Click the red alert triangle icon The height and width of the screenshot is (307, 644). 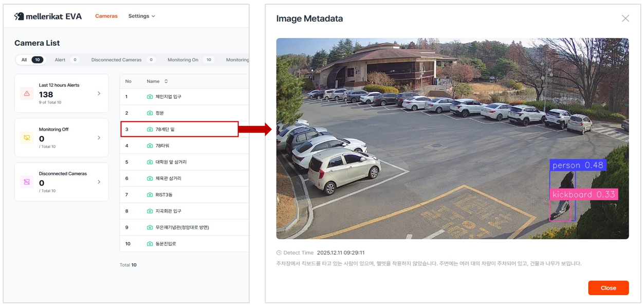click(27, 94)
